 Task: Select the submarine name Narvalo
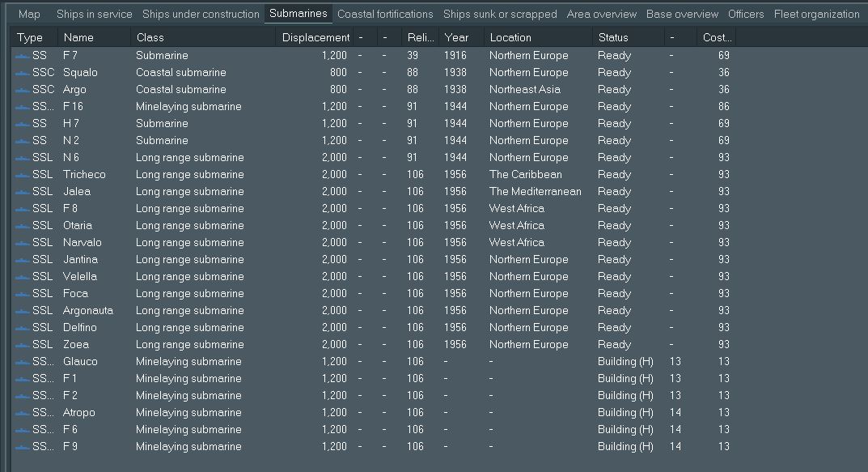(82, 242)
